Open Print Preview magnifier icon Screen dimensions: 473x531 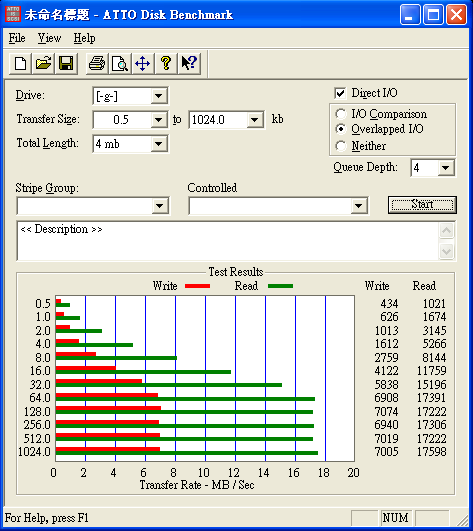[x=120, y=63]
